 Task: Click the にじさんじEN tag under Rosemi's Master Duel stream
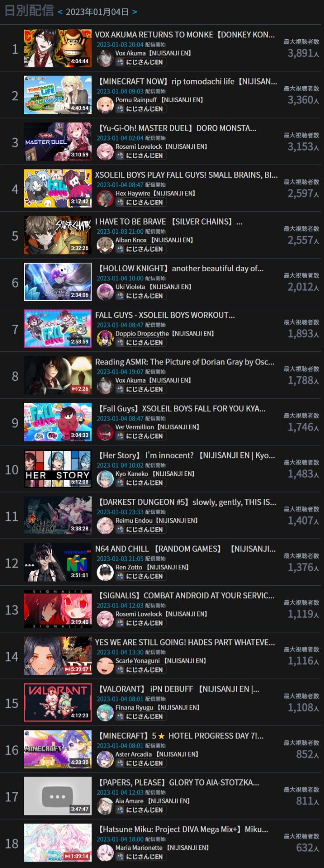[141, 155]
